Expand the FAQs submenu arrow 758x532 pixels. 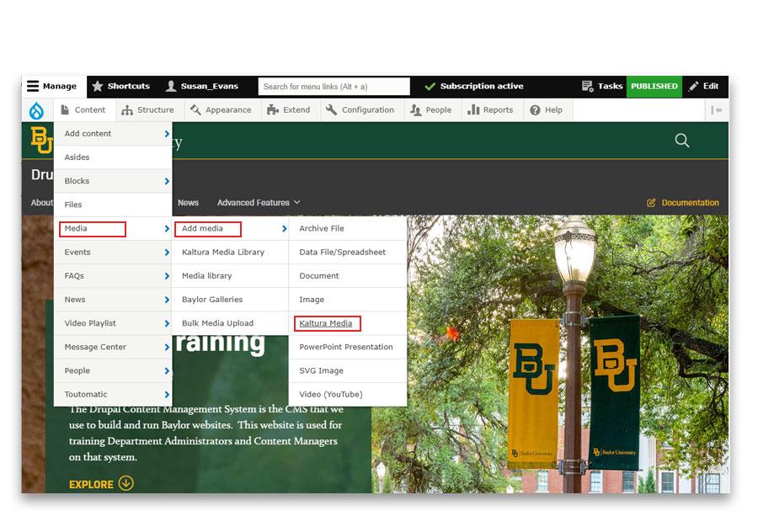point(167,276)
